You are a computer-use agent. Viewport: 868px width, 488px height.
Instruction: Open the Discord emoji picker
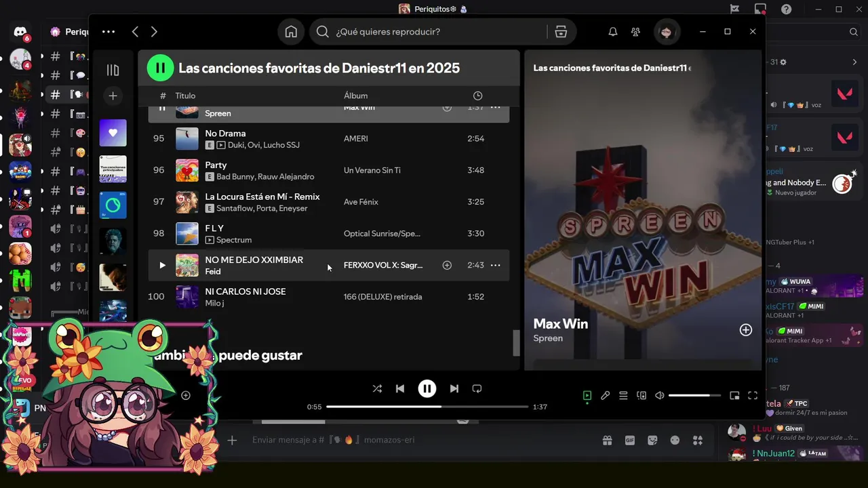point(675,440)
